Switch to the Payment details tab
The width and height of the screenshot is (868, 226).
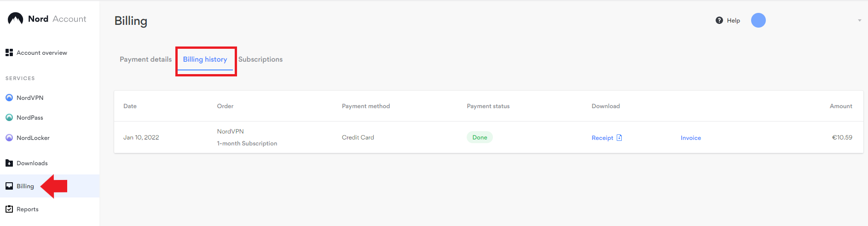pos(145,59)
